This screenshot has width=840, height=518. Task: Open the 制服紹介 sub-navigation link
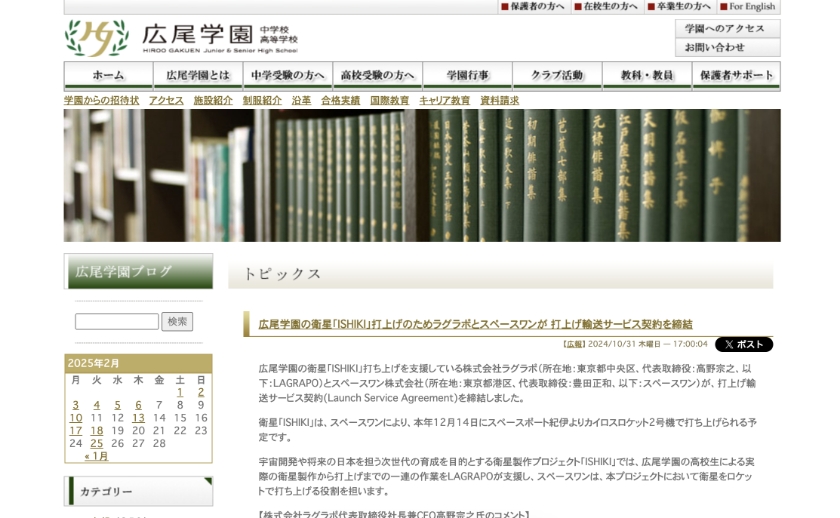(262, 101)
